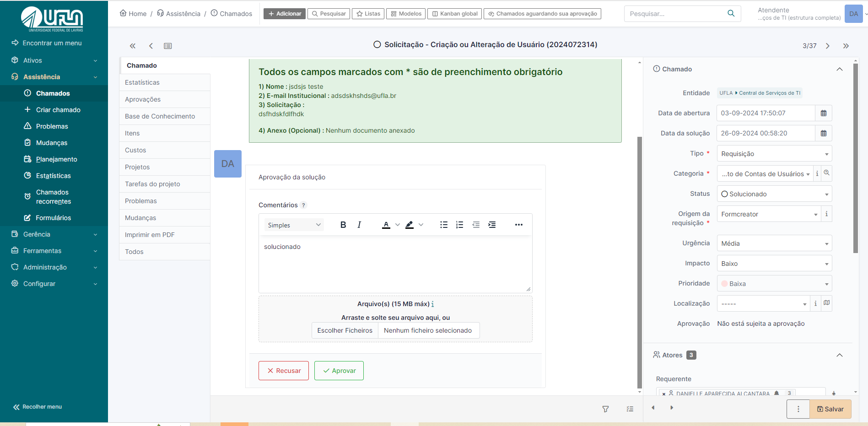
Task: Click info icon next to Categoria
Action: point(817,173)
